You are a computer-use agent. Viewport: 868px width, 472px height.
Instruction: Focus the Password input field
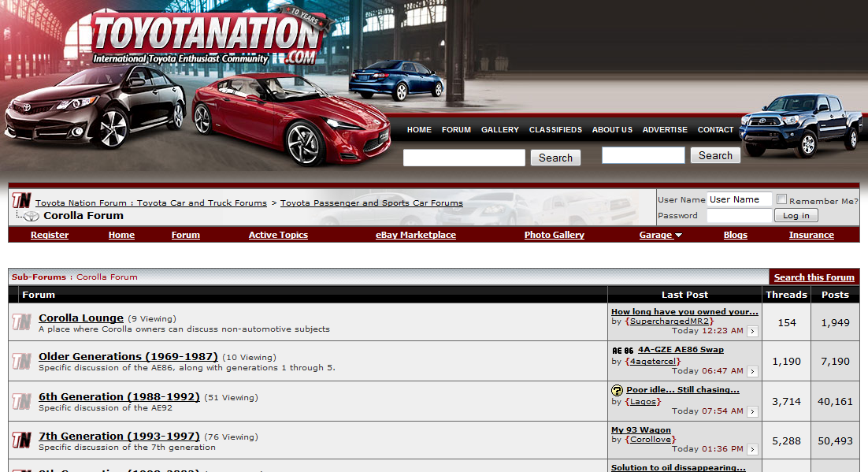(x=739, y=215)
